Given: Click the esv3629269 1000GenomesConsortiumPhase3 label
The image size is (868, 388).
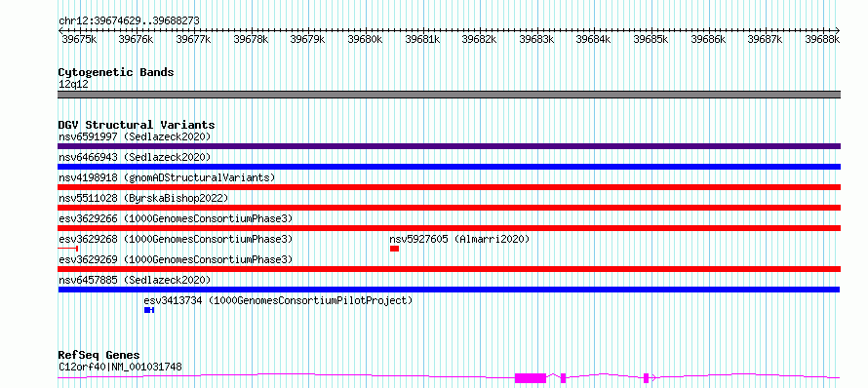Looking at the screenshot, I should pos(176,259).
